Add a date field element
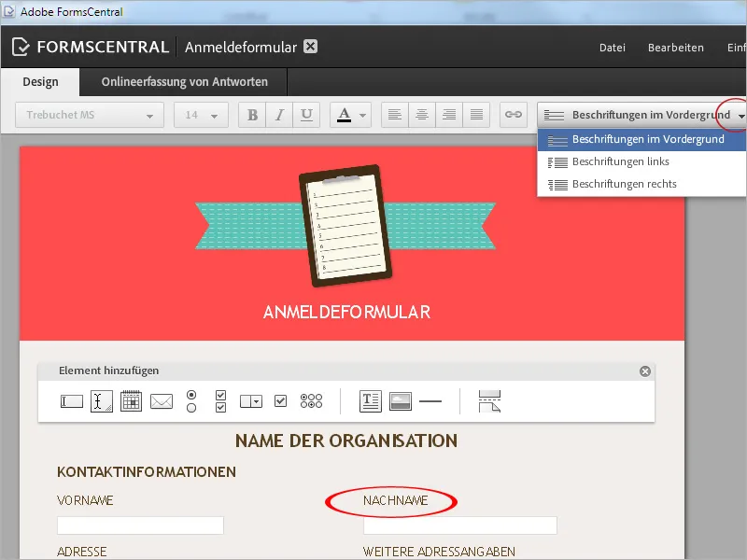Image resolution: width=747 pixels, height=560 pixels. click(131, 401)
